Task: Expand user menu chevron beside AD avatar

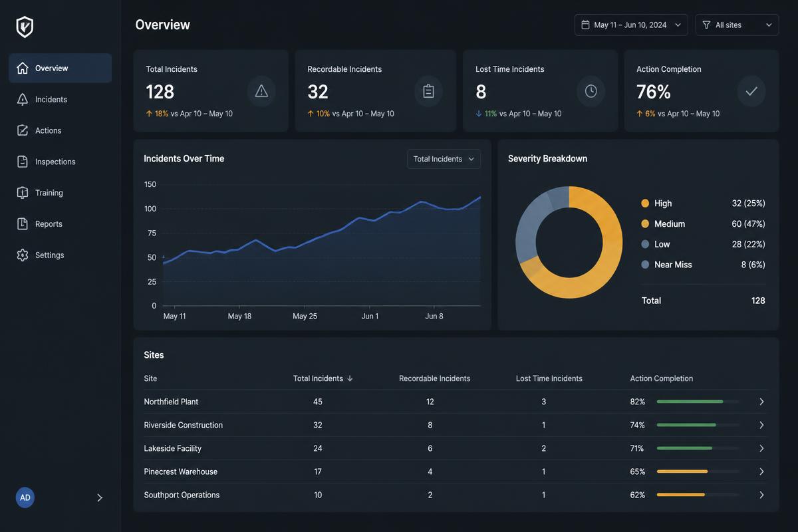Action: coord(100,497)
